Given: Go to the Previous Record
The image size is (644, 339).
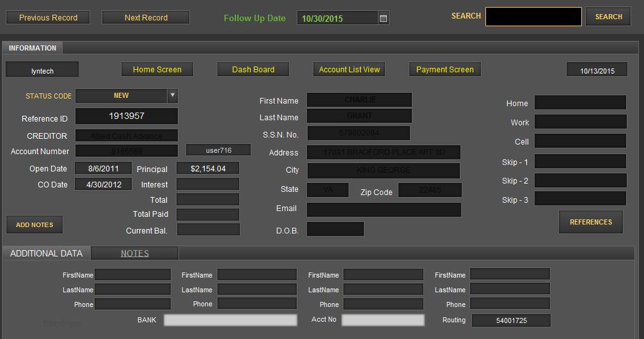Looking at the screenshot, I should point(48,17).
